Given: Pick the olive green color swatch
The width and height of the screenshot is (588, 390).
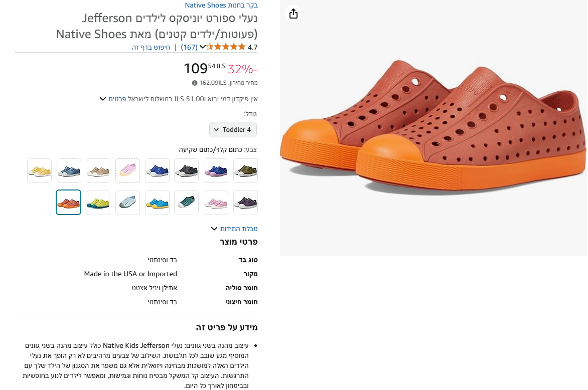Looking at the screenshot, I should click(245, 170).
